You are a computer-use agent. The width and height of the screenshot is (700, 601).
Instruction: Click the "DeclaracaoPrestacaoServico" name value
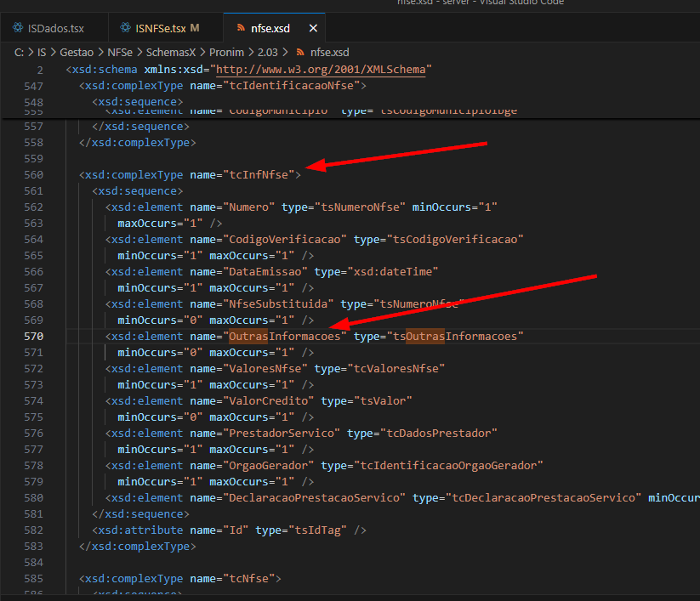click(314, 498)
